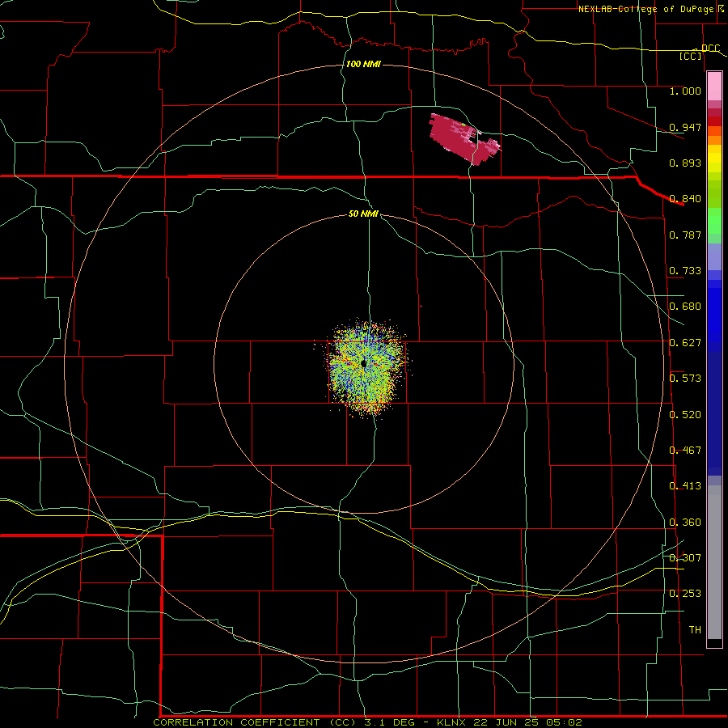Click the [CC] product label above colorbar
Screen dimensions: 728x728
click(691, 56)
